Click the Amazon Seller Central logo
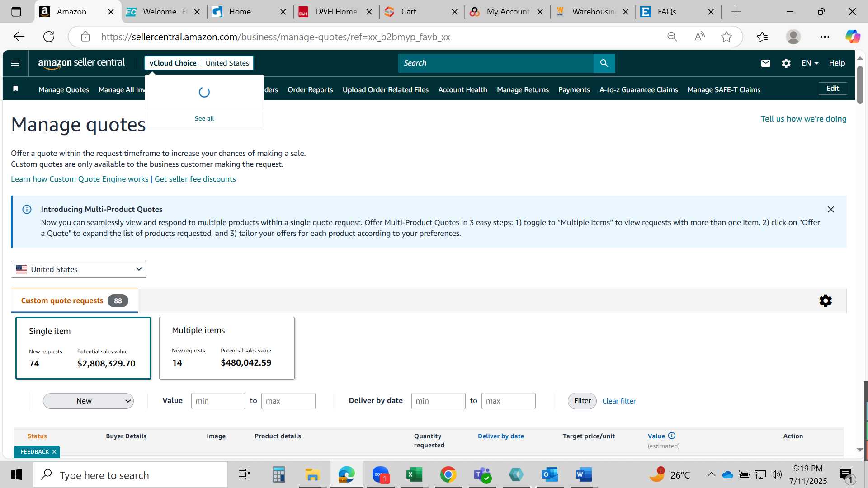The image size is (868, 488). coord(81,63)
